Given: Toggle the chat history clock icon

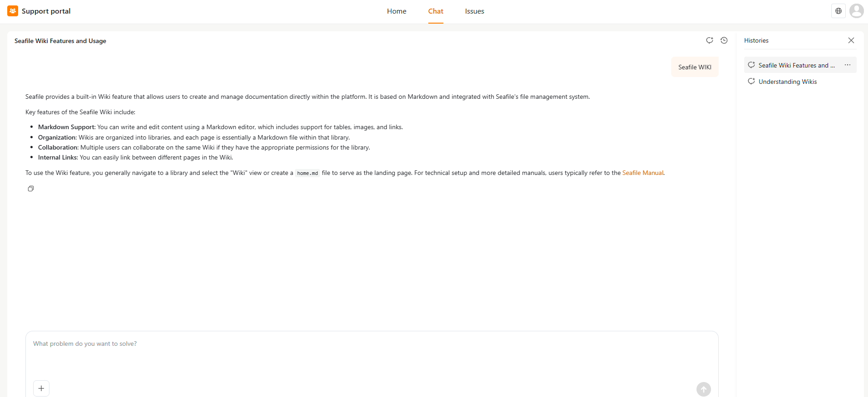Looking at the screenshot, I should click(724, 40).
